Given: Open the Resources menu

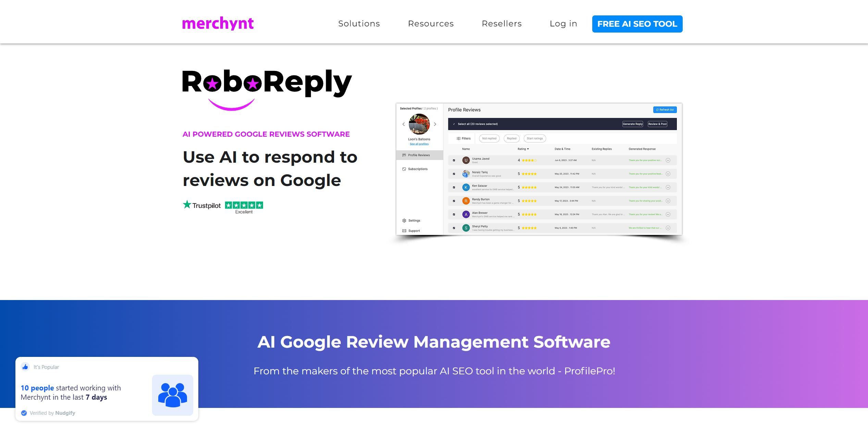Looking at the screenshot, I should pos(431,23).
